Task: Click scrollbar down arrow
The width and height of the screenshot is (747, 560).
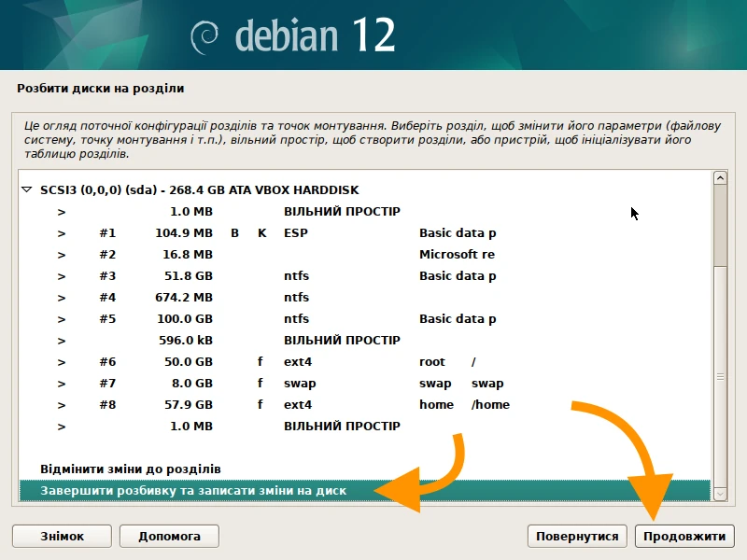Action: click(720, 494)
